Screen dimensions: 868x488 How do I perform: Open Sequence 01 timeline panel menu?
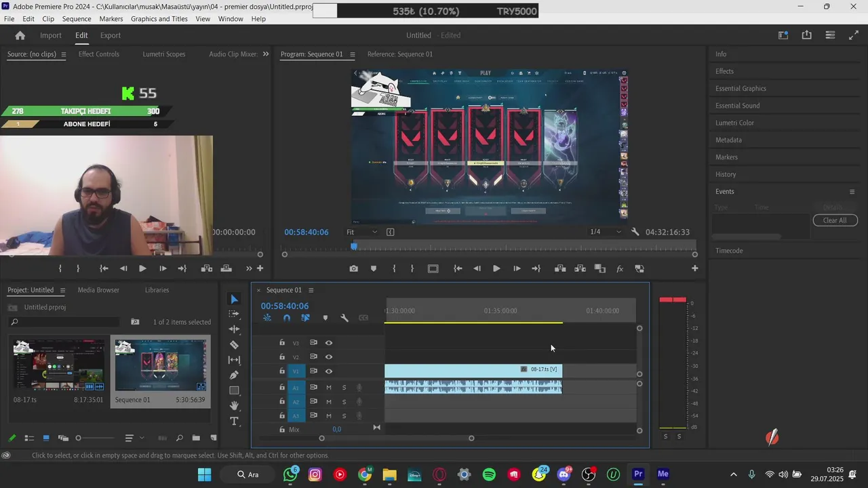click(311, 290)
